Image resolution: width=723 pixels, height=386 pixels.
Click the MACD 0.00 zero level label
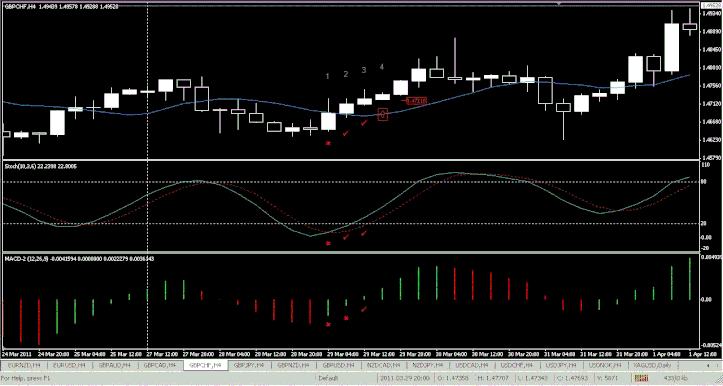click(706, 299)
